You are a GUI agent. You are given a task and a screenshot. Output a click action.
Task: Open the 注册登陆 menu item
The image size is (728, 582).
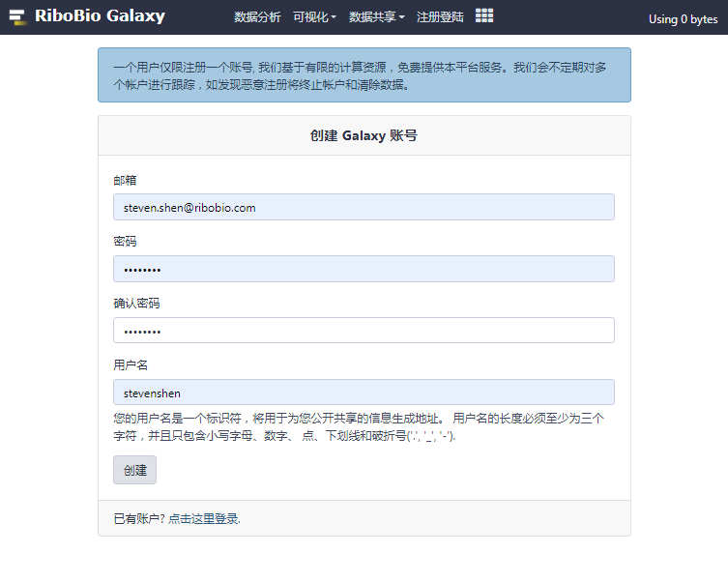pyautogui.click(x=440, y=17)
